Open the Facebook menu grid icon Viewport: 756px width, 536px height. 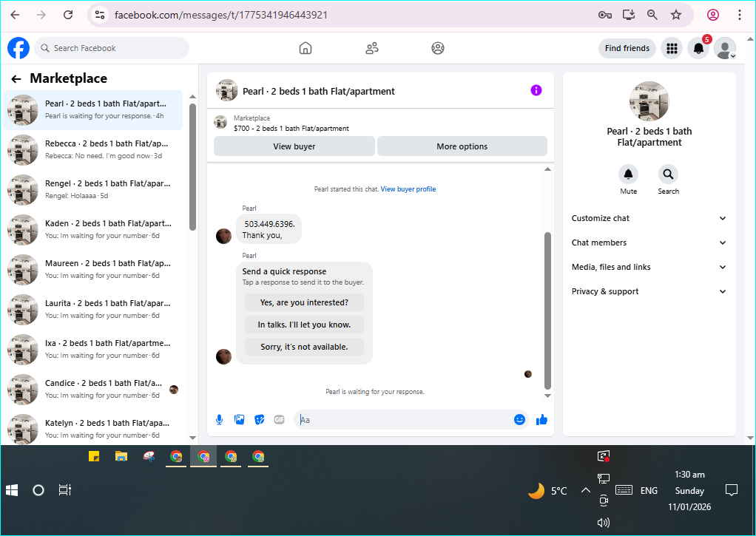672,48
